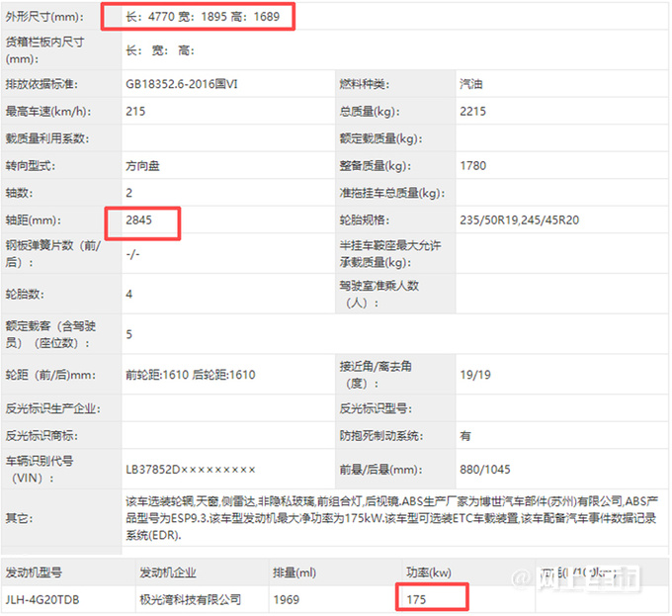Select the 总质量(kg) label
The width and height of the screenshot is (672, 616).
coord(370,112)
